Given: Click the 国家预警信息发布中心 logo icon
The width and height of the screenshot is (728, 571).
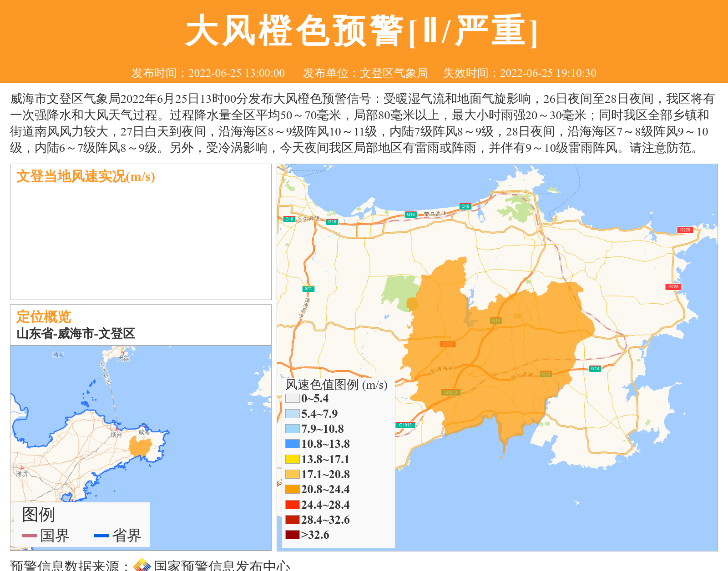Looking at the screenshot, I should coord(142,565).
